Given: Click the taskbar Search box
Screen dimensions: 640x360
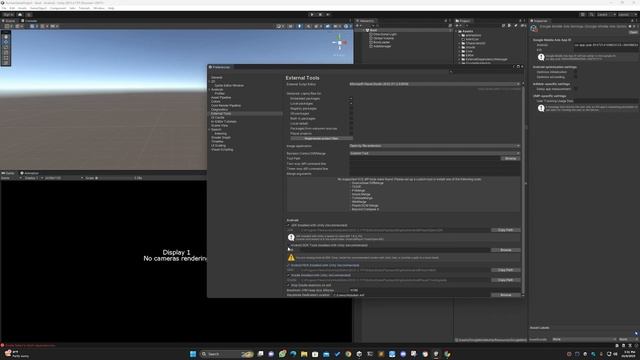Looking at the screenshot, I should pos(227,354).
